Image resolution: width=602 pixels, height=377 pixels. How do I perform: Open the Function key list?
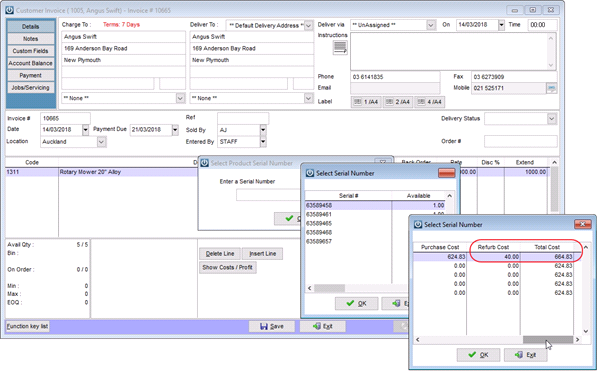27,326
